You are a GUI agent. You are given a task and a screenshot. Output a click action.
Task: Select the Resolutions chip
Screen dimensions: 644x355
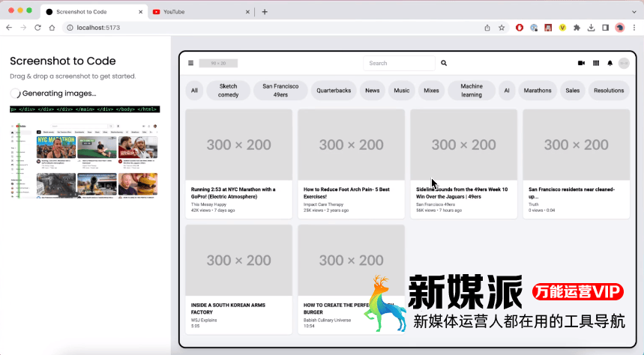tap(609, 91)
